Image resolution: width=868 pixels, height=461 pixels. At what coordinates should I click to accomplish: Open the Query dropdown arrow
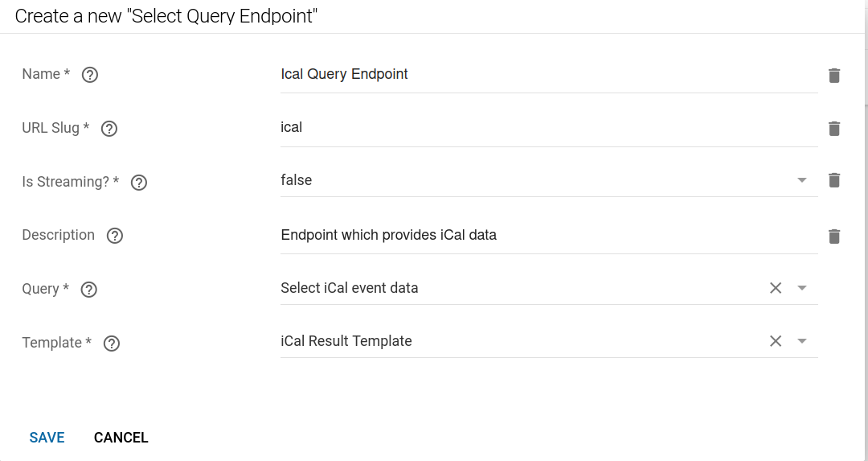click(x=801, y=288)
